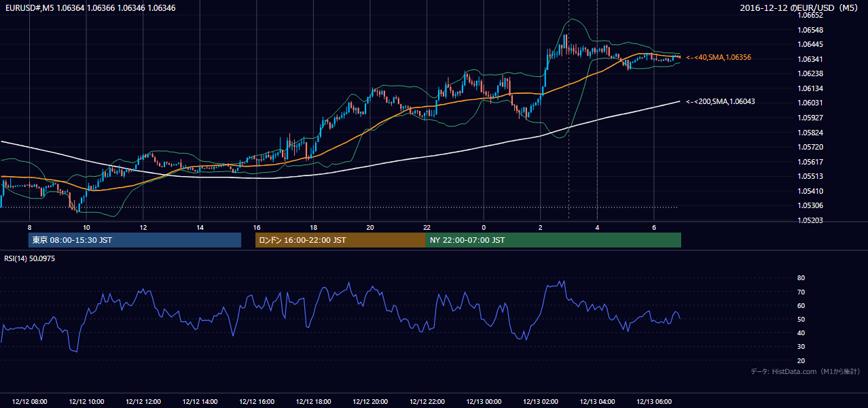This screenshot has width=868, height=408.
Task: Click the RSI 40 level label
Action: 801,333
